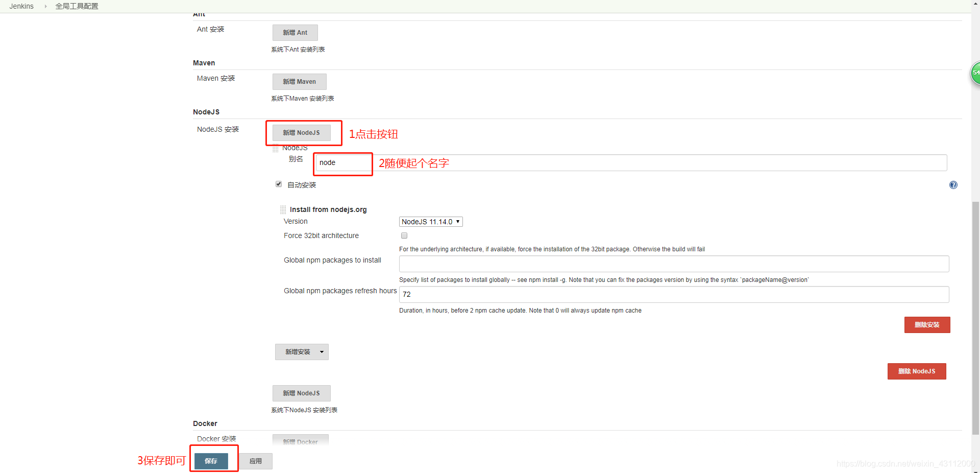Viewport: 980px width, 473px height.
Task: Focus Global npm packages to install field
Action: pyautogui.click(x=674, y=264)
